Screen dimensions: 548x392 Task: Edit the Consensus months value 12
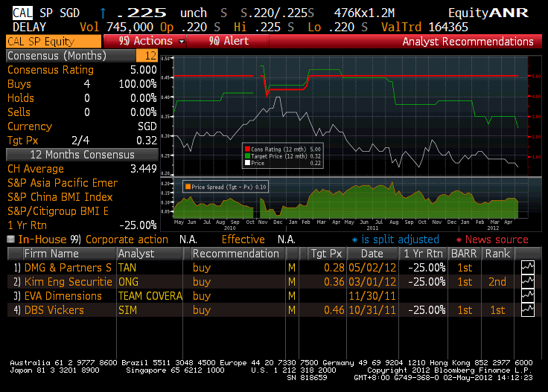[x=147, y=56]
